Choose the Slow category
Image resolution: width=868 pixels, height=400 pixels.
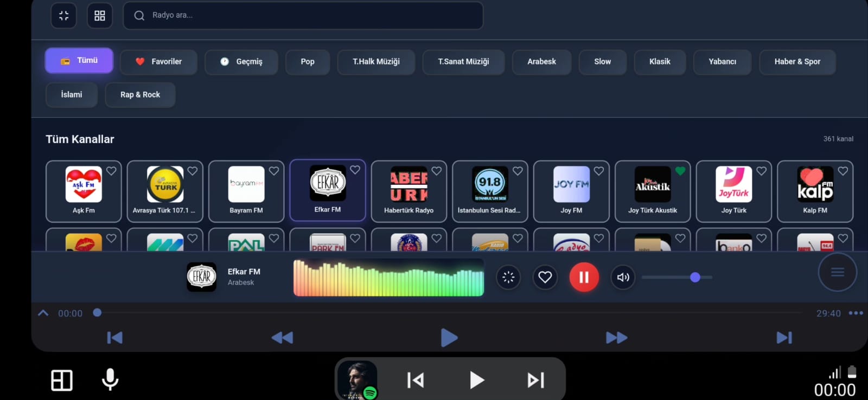click(x=602, y=62)
